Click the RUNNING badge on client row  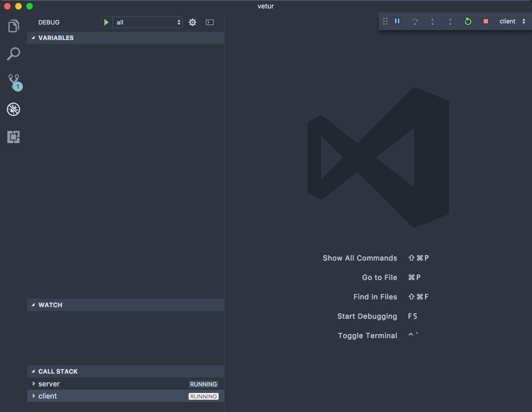[x=203, y=396]
